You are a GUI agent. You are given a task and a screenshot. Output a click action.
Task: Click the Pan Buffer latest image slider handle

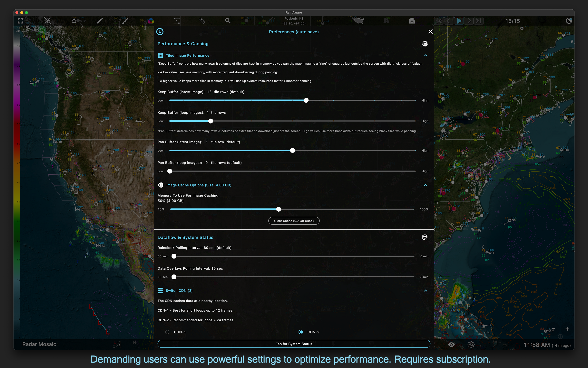click(293, 150)
